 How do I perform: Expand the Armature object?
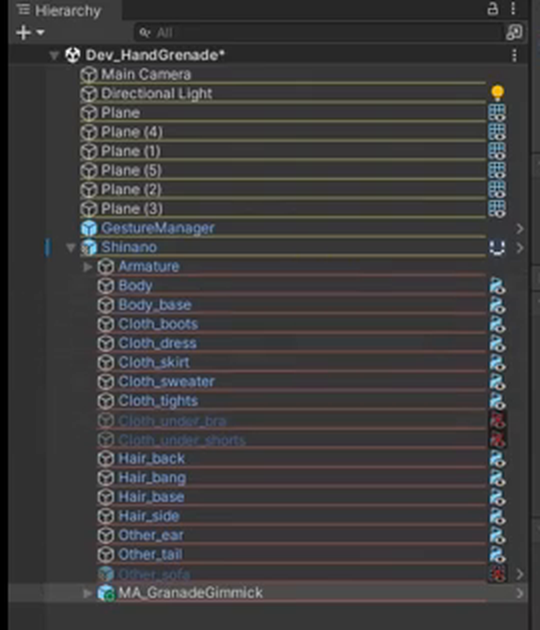(88, 267)
